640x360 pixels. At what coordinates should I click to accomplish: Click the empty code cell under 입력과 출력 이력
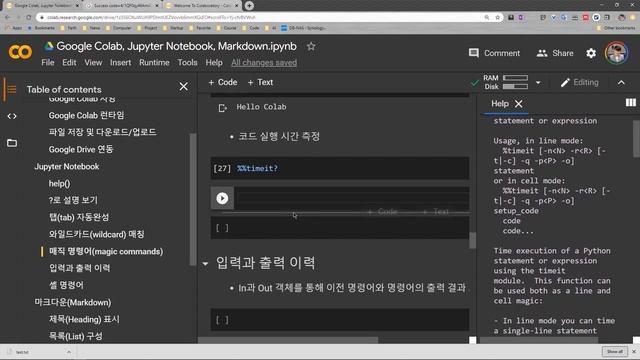pyautogui.click(x=340, y=320)
